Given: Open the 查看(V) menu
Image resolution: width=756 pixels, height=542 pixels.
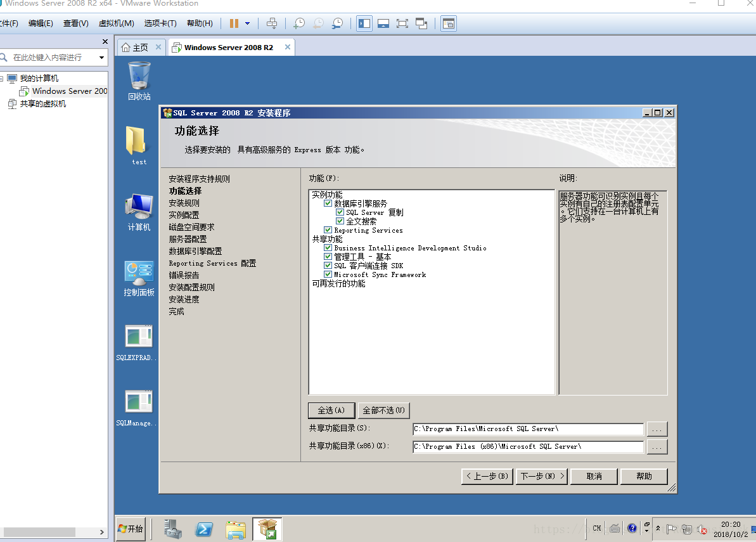Looking at the screenshot, I should tap(75, 23).
